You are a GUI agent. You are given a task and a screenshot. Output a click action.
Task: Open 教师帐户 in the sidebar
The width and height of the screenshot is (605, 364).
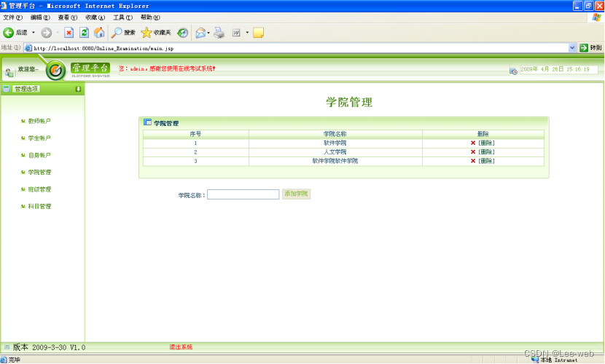click(x=39, y=121)
